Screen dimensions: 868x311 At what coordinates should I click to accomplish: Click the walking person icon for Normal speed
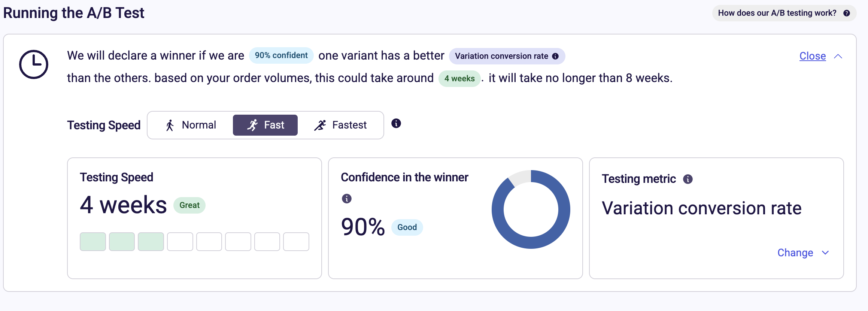(170, 125)
